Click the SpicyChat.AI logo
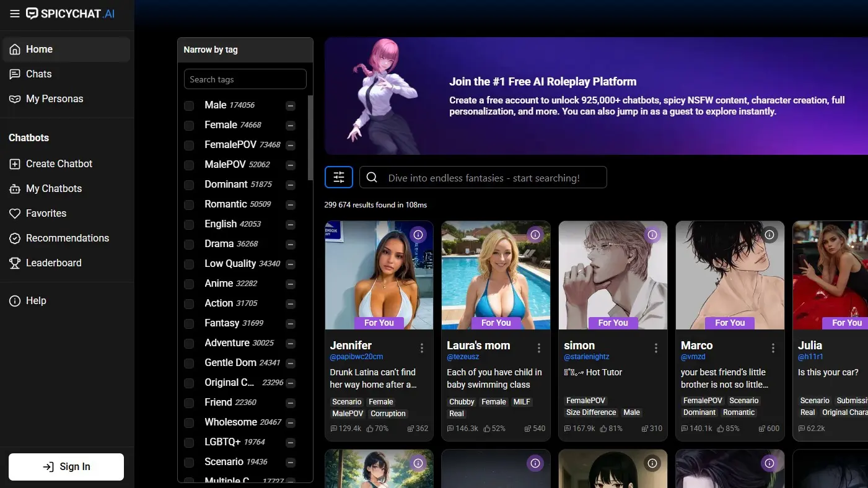The height and width of the screenshot is (488, 868). [71, 14]
